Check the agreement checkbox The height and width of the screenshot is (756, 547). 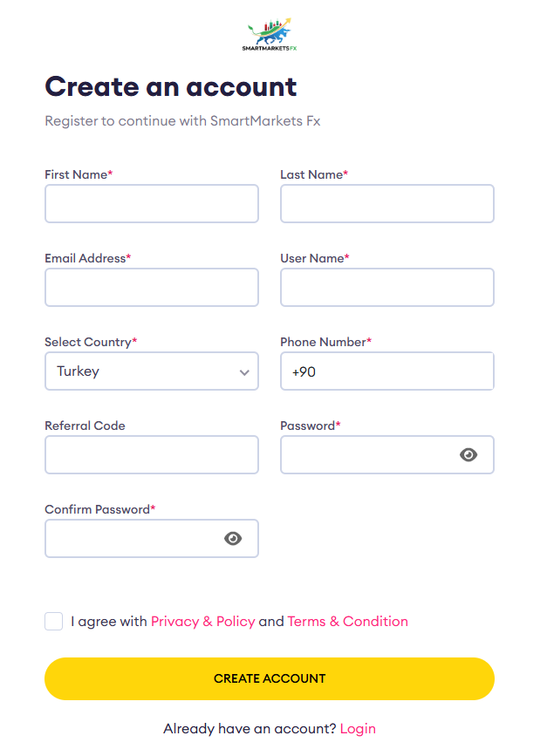pos(54,622)
